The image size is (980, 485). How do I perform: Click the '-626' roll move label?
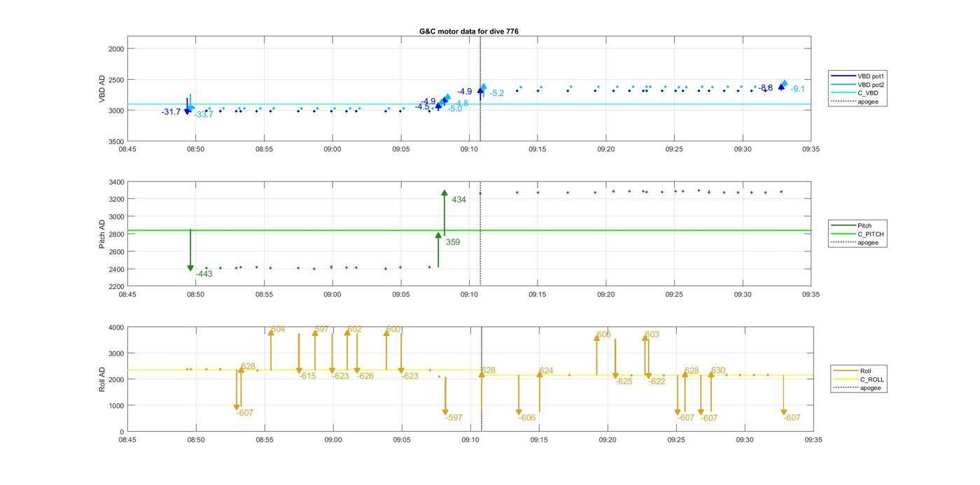[365, 376]
